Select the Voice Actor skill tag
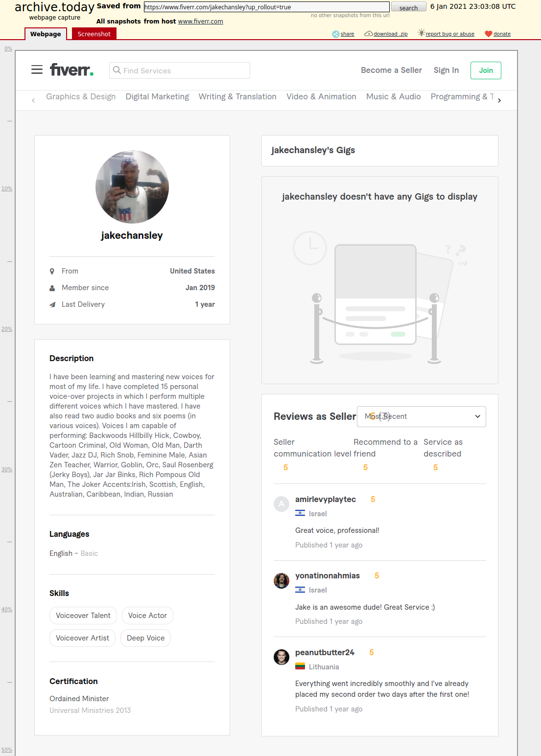Image resolution: width=541 pixels, height=756 pixels. point(147,616)
